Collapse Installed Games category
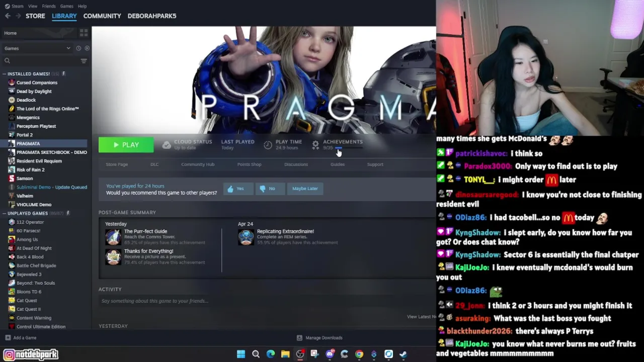644x362 pixels. tap(4, 74)
